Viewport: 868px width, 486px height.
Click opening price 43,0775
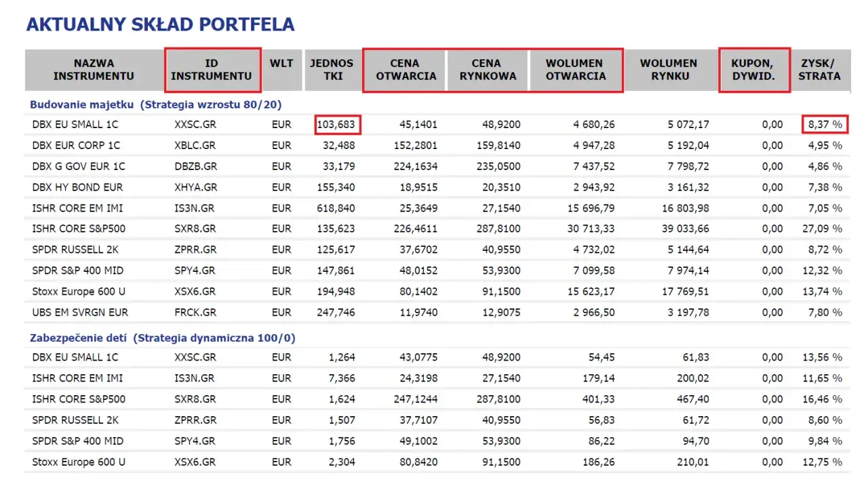click(417, 357)
